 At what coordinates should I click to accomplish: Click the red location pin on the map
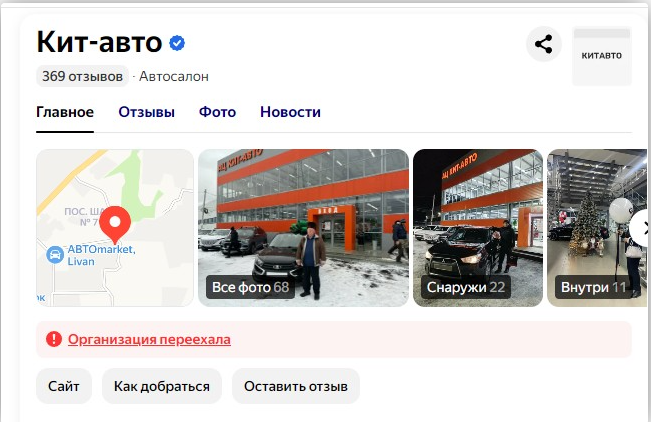click(x=115, y=224)
